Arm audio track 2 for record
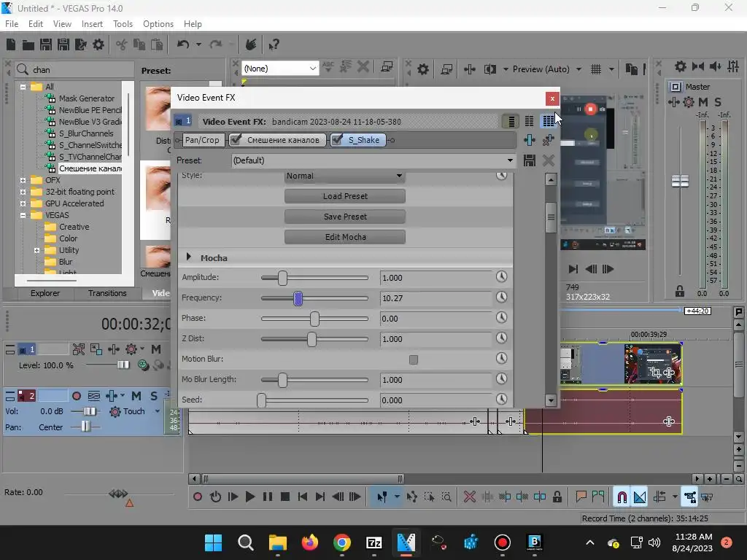747x560 pixels. (x=76, y=396)
